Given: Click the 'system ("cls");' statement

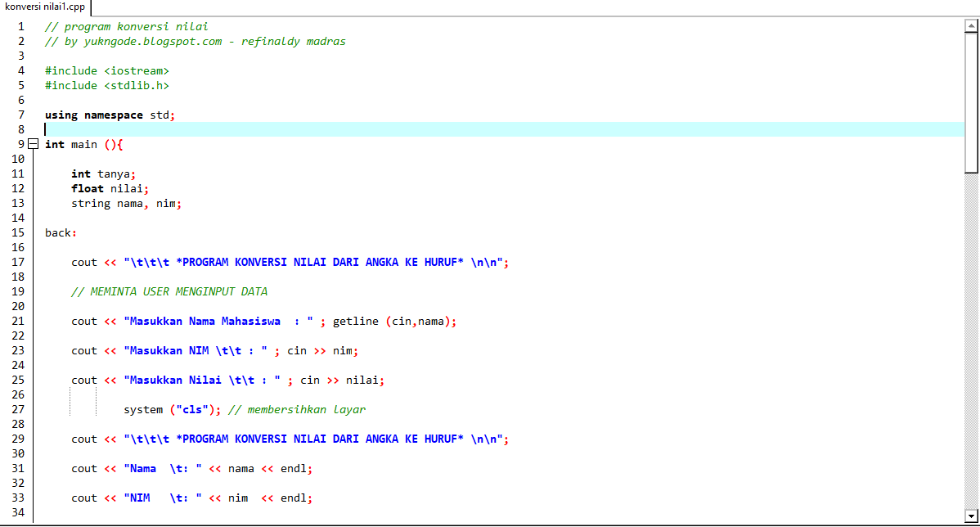Looking at the screenshot, I should 173,409.
